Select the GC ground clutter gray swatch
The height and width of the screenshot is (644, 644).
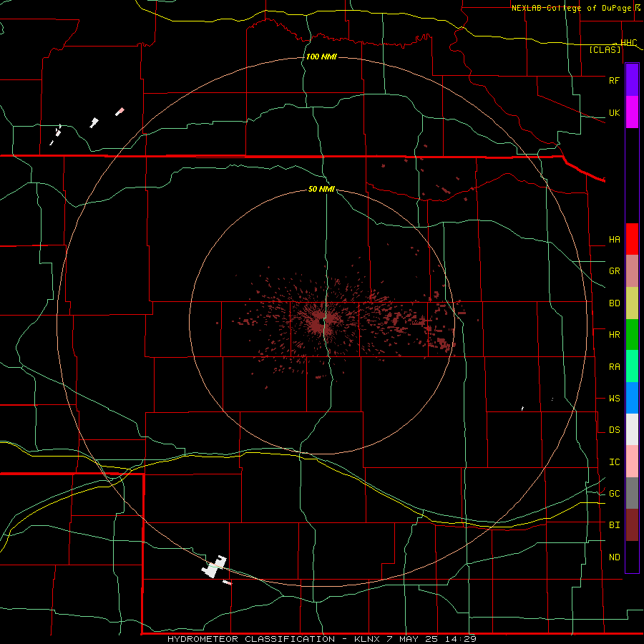[632, 493]
